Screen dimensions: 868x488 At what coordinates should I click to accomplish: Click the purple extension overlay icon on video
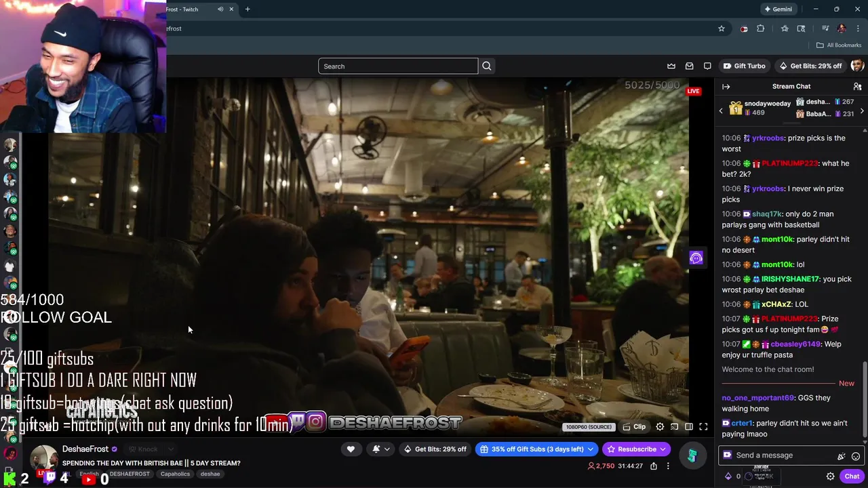click(x=696, y=258)
